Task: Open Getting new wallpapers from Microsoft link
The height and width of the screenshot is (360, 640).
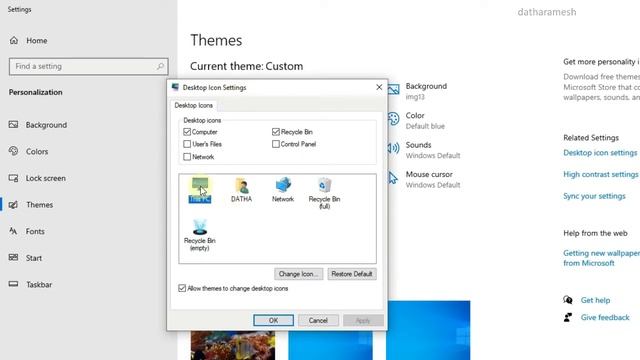Action: (x=601, y=258)
